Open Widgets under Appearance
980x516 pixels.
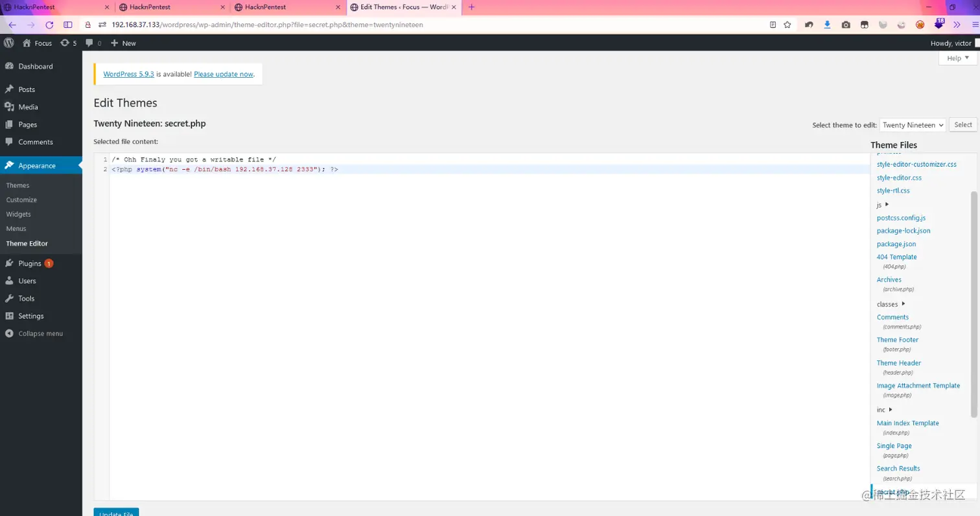[x=18, y=214]
